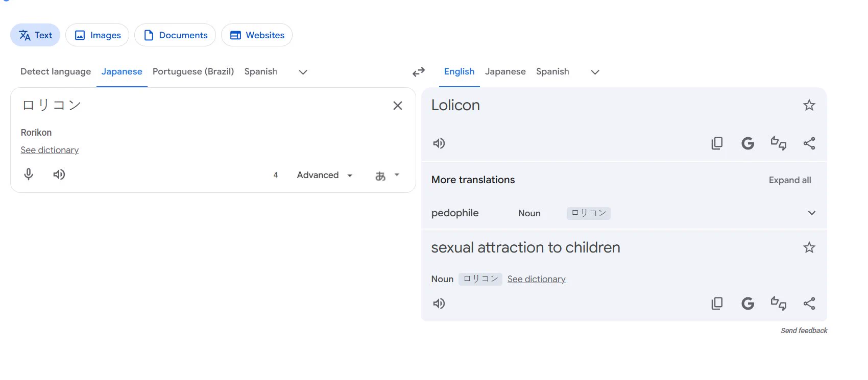Select Spanish as the target language

click(x=552, y=71)
